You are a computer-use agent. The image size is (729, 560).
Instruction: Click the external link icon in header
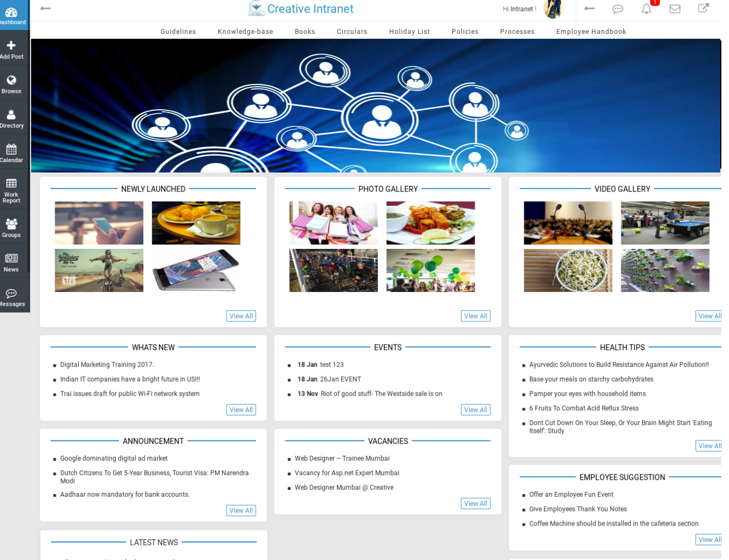(x=703, y=8)
